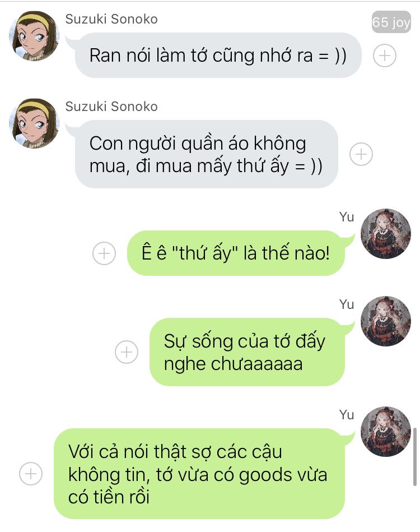
Task: Select the "Sự sống của tớ đấy" bubble
Action: tap(247, 352)
